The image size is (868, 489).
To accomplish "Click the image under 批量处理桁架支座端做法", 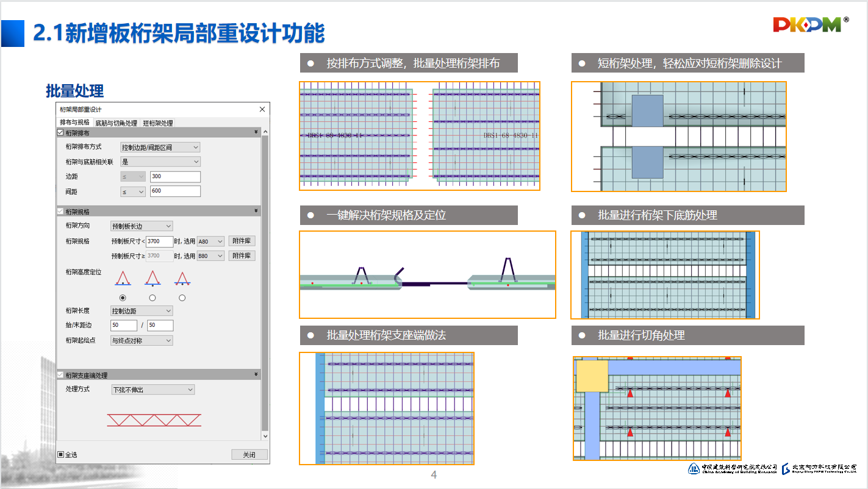I will 387,409.
